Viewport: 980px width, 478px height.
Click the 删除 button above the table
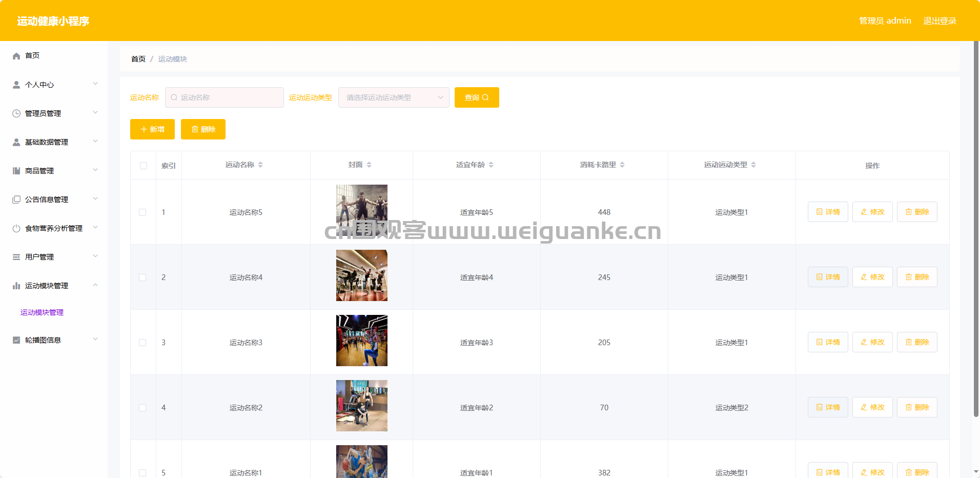tap(203, 129)
